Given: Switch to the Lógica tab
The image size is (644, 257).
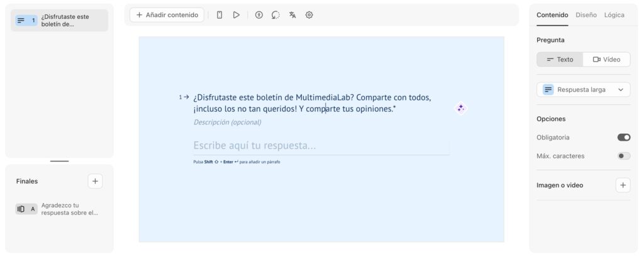Looking at the screenshot, I should pyautogui.click(x=614, y=15).
